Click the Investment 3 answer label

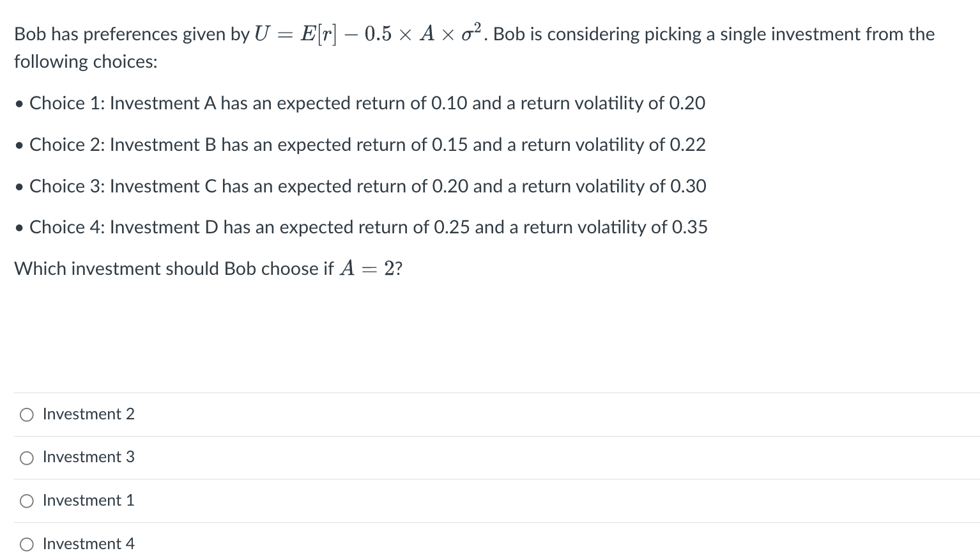88,458
